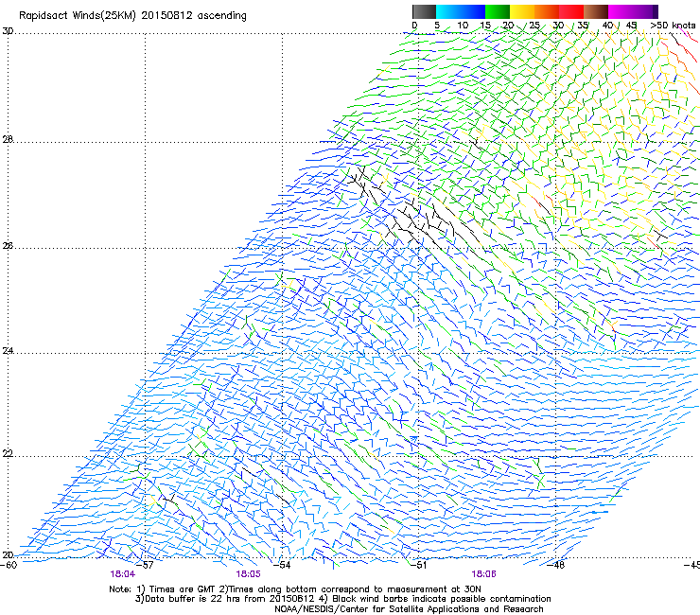The image size is (700, 615).
Task: Click the word 'ascending' in the title
Action: pos(222,16)
